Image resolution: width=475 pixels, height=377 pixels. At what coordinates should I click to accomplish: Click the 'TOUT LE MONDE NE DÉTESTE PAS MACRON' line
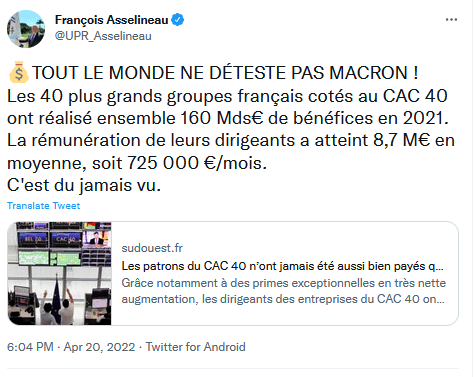coord(225,73)
